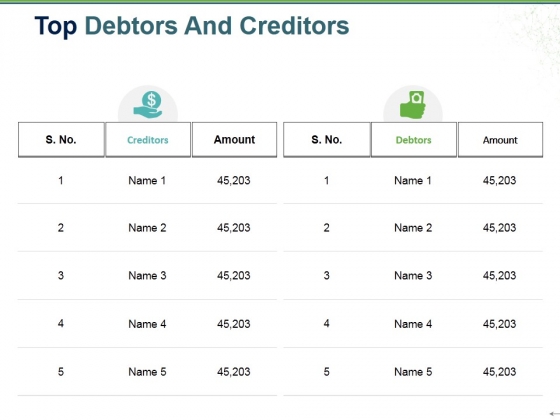560x420 pixels.
Task: Click the creditors hand-with-dollar-coin icon
Action: 148,105
